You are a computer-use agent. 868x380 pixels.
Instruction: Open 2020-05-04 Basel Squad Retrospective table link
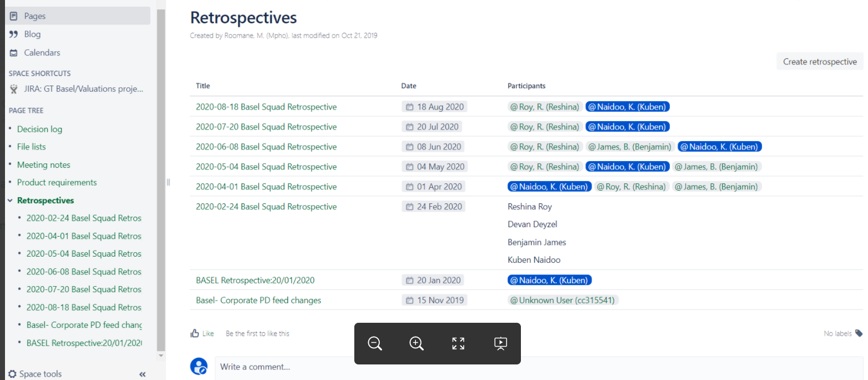coord(266,167)
